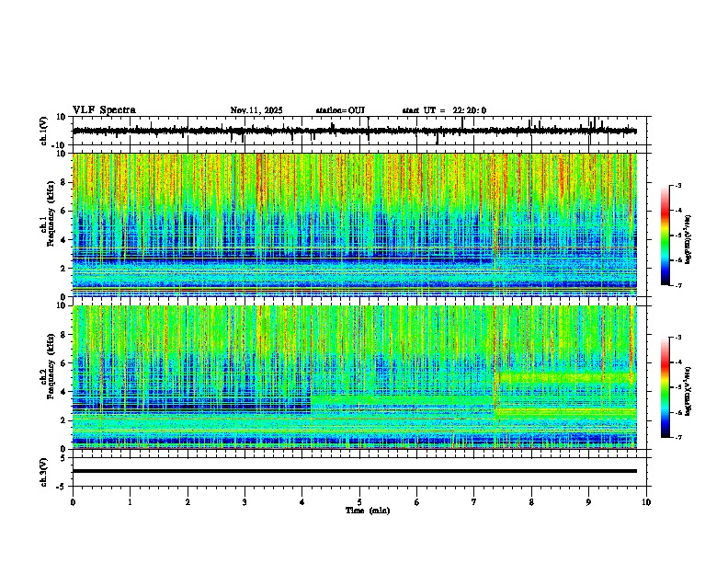Click the ch.3 flat black trace
Screen dimensions: 728x563
click(355, 471)
